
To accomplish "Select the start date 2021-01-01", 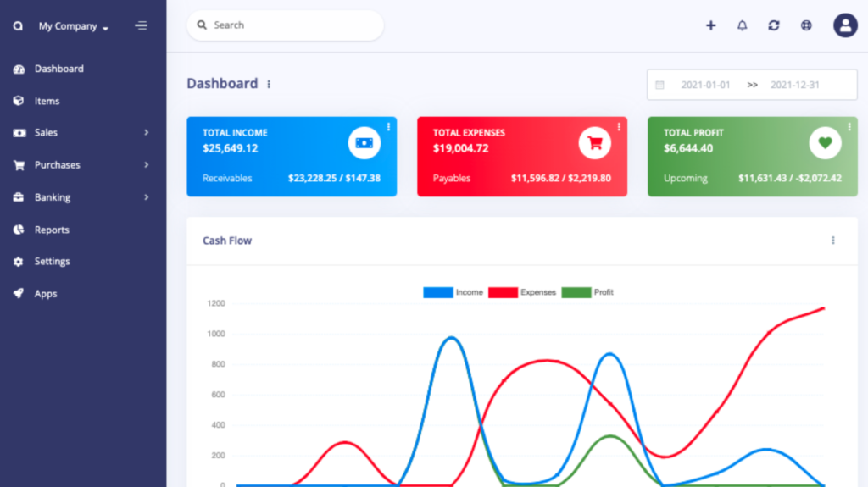I will 706,85.
